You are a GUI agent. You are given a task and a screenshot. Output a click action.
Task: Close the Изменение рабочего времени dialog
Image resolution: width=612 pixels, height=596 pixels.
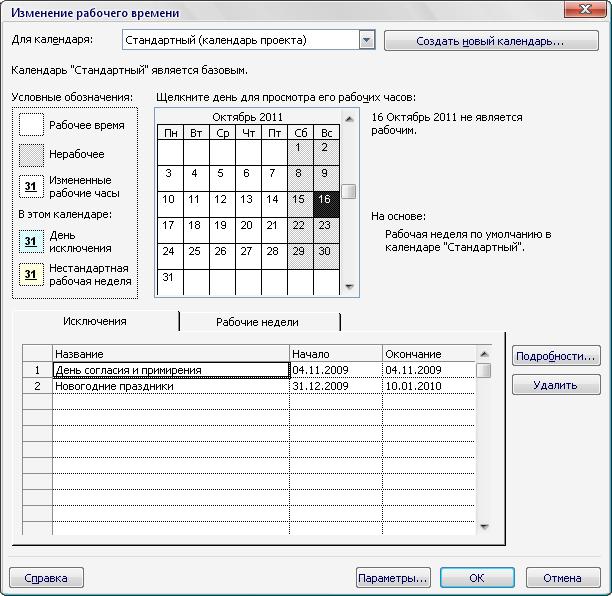coord(585,9)
